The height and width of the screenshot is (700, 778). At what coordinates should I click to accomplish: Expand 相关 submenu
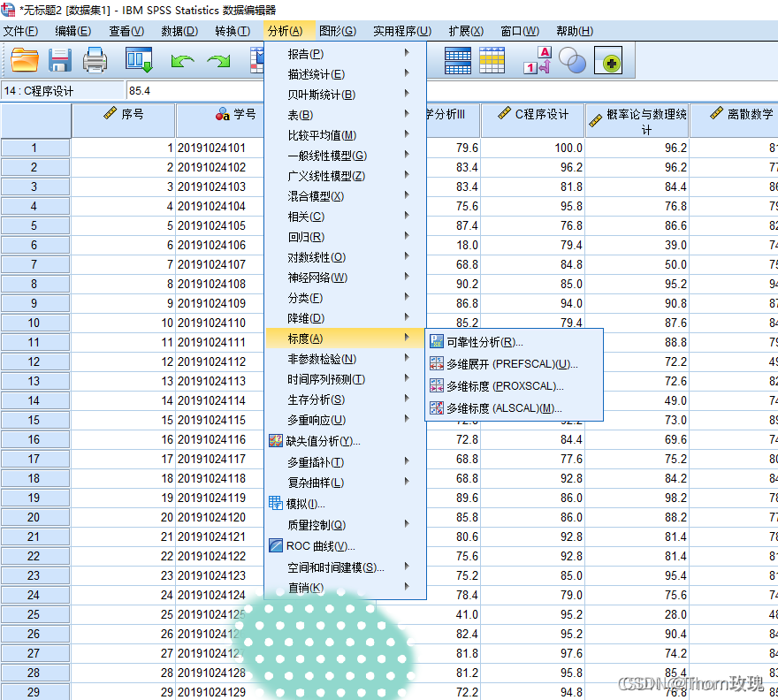pos(346,217)
